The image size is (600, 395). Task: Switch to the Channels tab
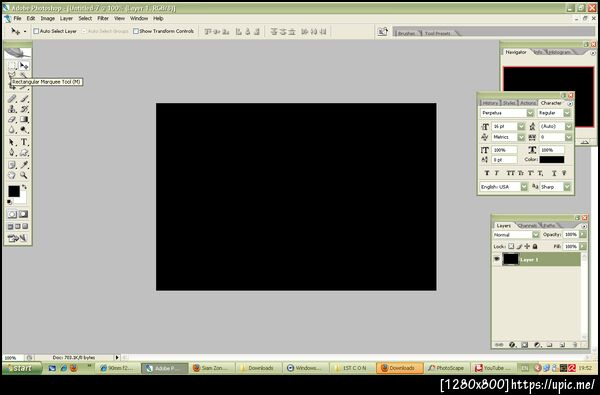(527, 226)
